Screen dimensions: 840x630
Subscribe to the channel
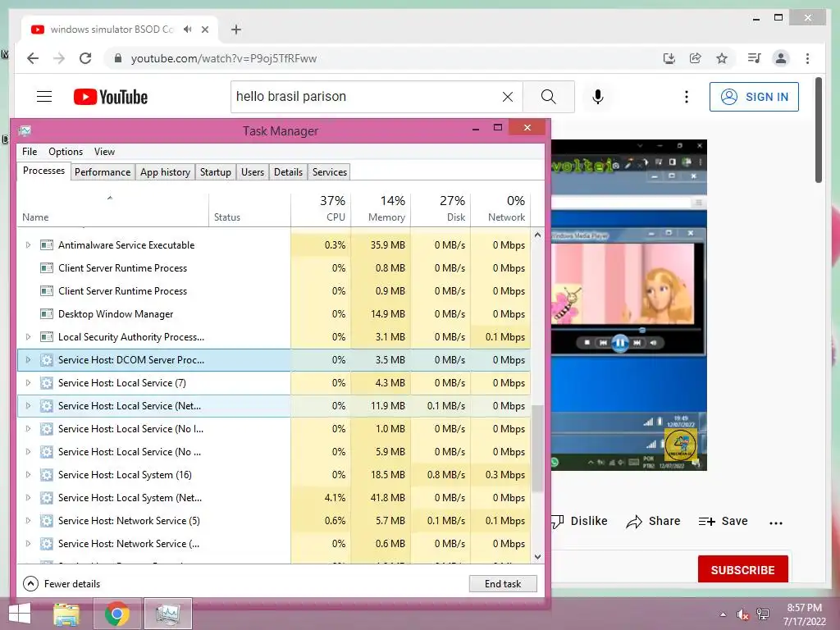point(742,569)
